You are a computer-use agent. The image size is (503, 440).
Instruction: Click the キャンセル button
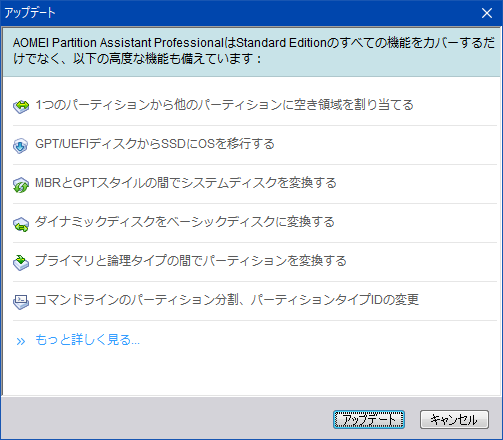(x=454, y=419)
